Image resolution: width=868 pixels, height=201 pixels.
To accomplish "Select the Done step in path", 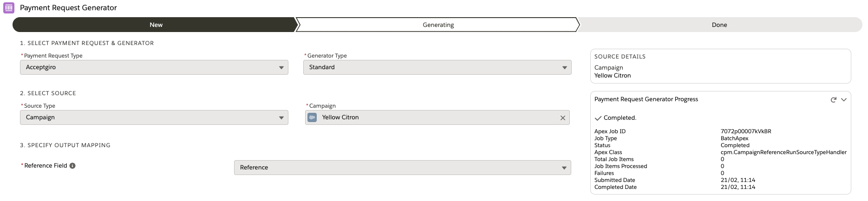I will tap(719, 25).
